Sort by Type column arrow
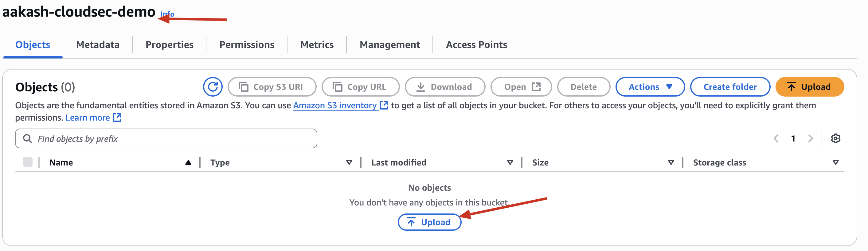 pos(349,163)
